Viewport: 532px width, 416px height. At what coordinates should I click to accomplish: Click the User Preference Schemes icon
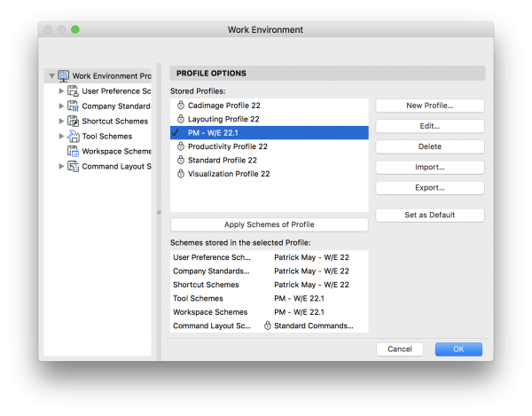(74, 91)
